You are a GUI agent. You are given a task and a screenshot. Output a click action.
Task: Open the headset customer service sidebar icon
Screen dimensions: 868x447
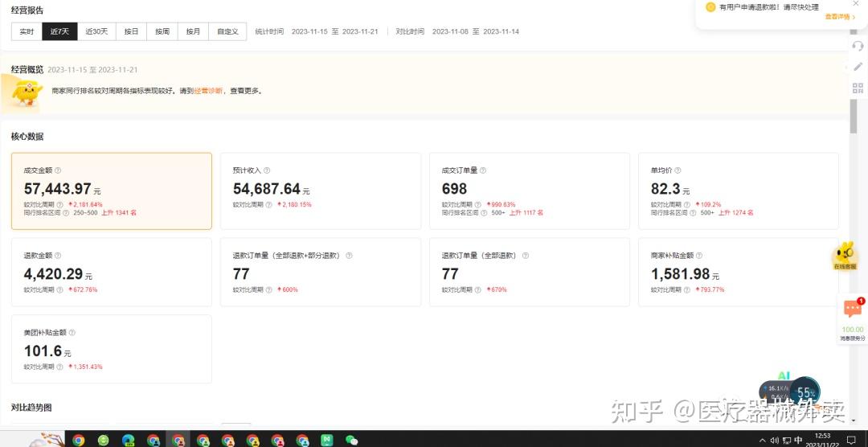858,46
